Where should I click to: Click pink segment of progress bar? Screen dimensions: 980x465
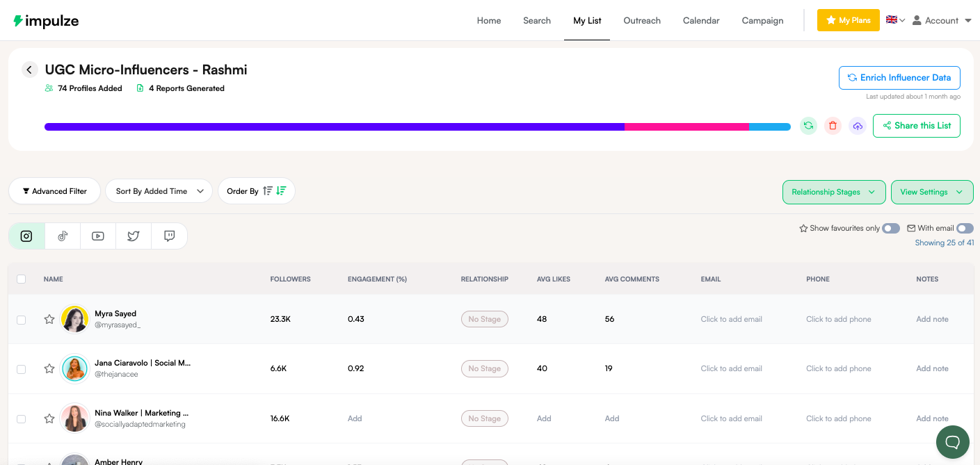686,127
